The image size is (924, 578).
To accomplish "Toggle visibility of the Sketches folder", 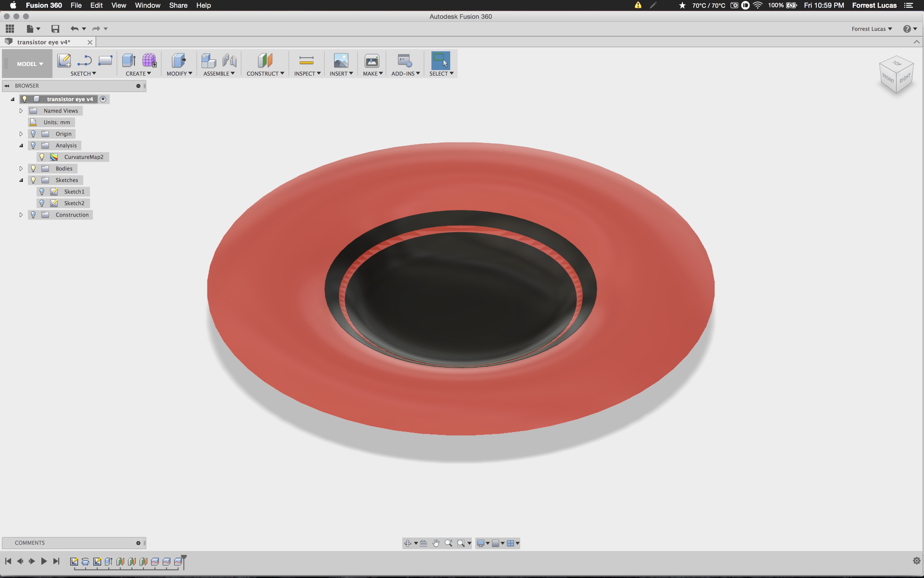I will 33,180.
